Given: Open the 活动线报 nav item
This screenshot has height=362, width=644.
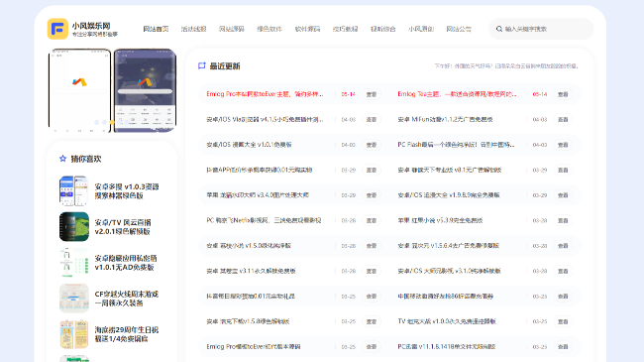Looking at the screenshot, I should coord(193,29).
